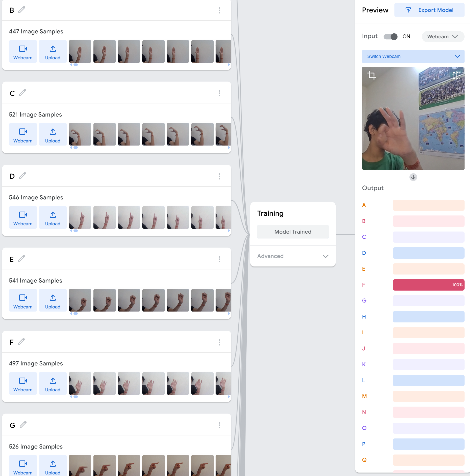Image resolution: width=470 pixels, height=476 pixels.
Task: Click the Q output label
Action: [x=364, y=460]
